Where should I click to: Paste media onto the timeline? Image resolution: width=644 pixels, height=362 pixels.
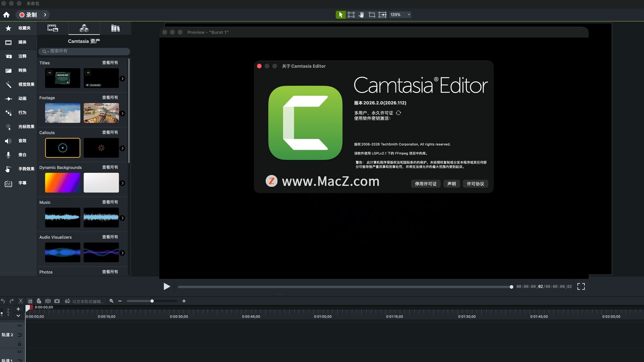point(39,301)
